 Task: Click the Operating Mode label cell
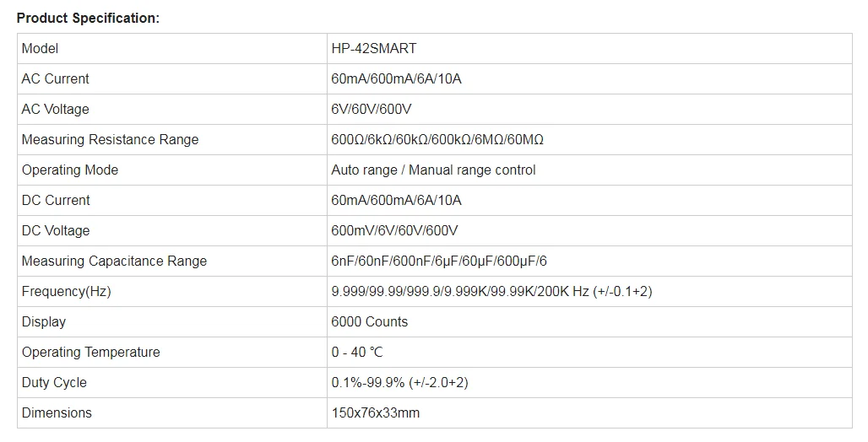click(70, 170)
